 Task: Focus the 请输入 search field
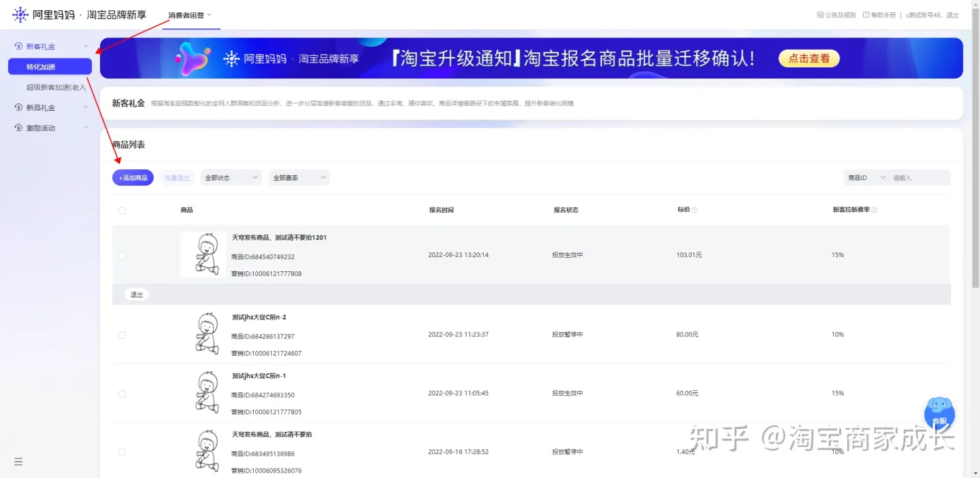(x=920, y=177)
